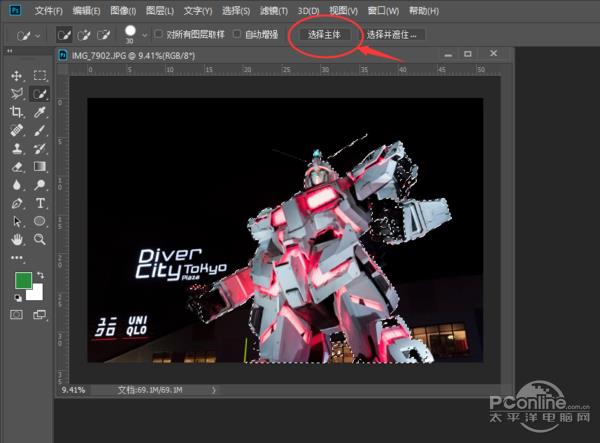Viewport: 600px width, 443px height.
Task: Open the 窗口(W) menu
Action: [383, 11]
